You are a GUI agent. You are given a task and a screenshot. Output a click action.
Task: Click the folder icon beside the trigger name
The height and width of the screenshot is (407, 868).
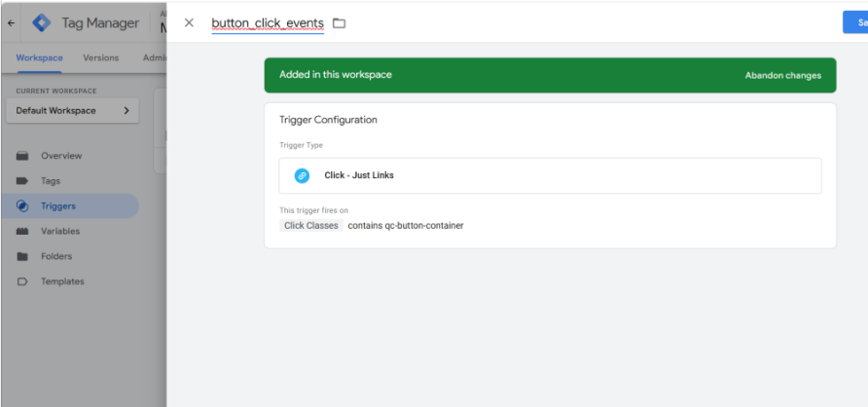pos(340,22)
